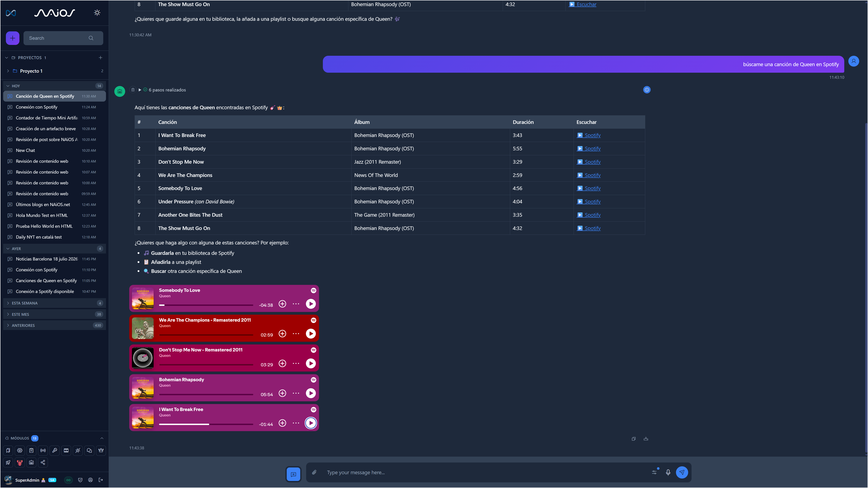Open the film strip module icon
Screen dimensions: 868x488
(x=66, y=450)
